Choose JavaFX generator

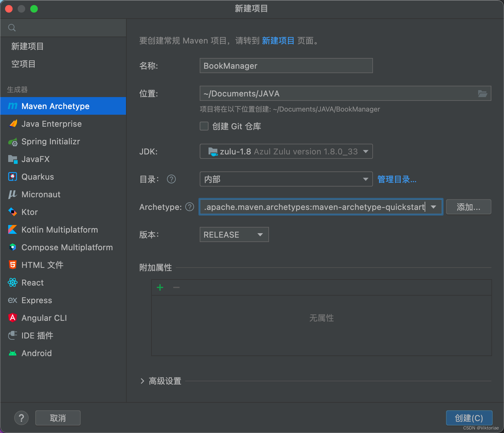63,159
